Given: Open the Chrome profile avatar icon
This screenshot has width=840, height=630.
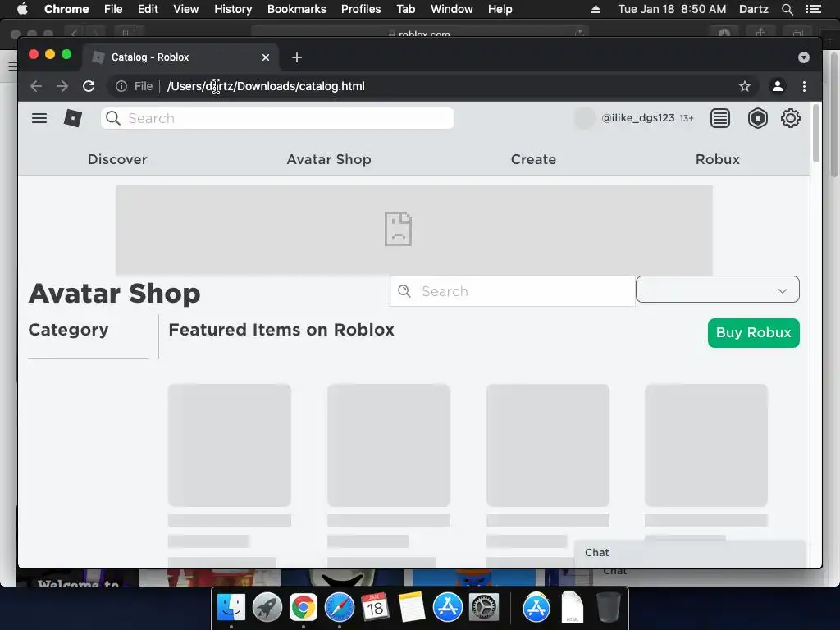Looking at the screenshot, I should point(778,86).
